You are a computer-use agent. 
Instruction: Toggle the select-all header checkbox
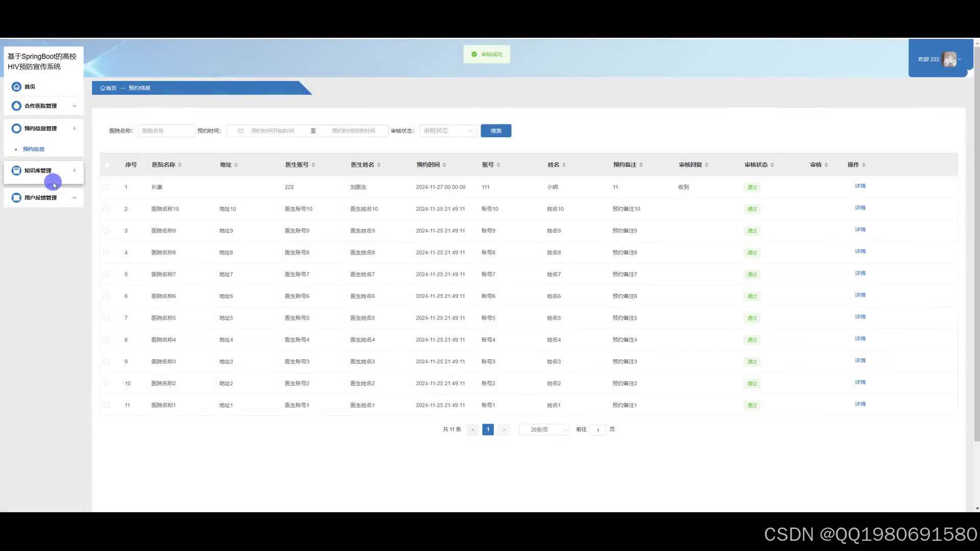click(x=107, y=165)
